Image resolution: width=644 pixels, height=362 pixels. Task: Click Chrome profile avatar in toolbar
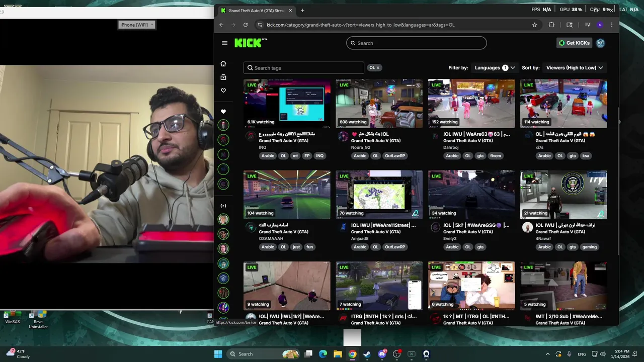click(600, 25)
